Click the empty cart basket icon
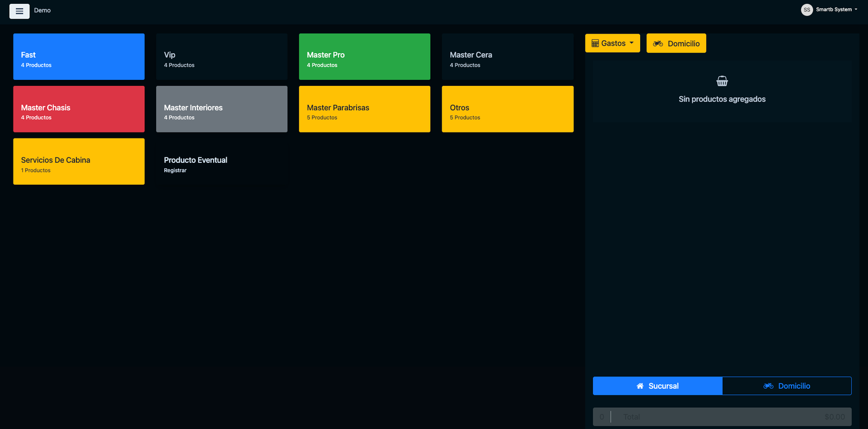The height and width of the screenshot is (429, 868). [722, 81]
